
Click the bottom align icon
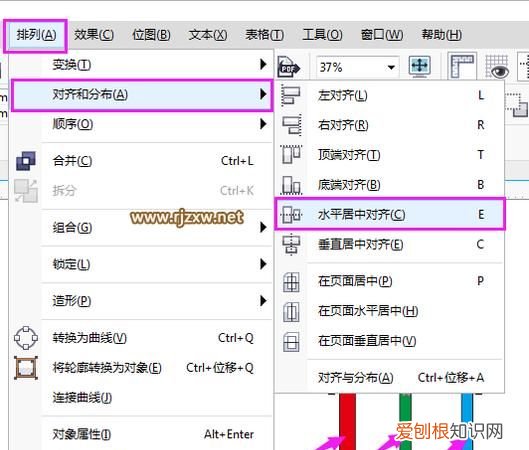pos(291,185)
